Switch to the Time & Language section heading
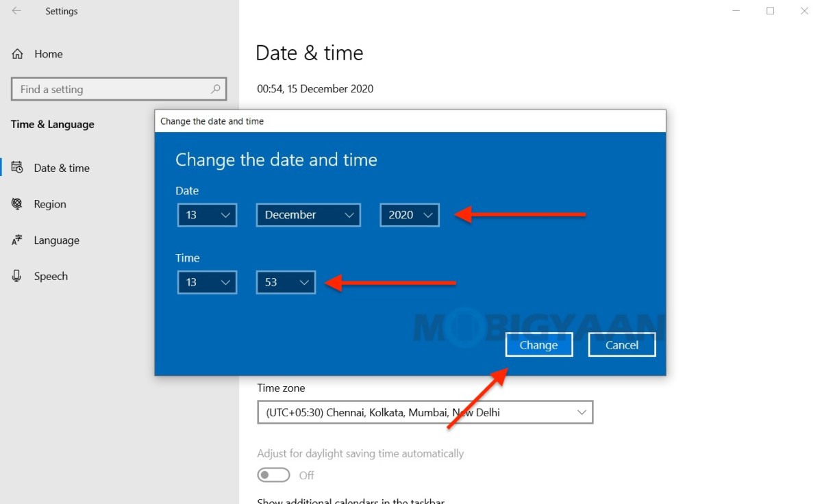Viewport: 822px width, 504px height. click(52, 124)
